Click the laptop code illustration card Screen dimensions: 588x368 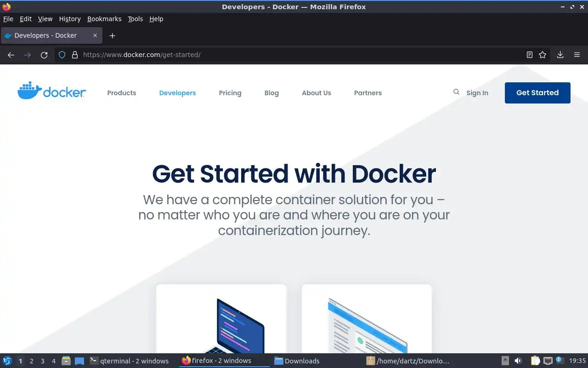[x=221, y=319]
